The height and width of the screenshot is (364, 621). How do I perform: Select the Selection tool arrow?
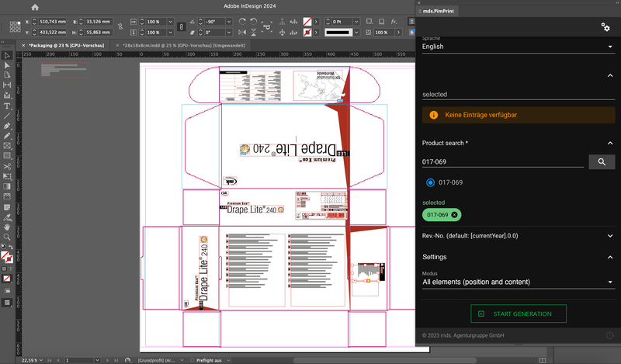[7, 55]
